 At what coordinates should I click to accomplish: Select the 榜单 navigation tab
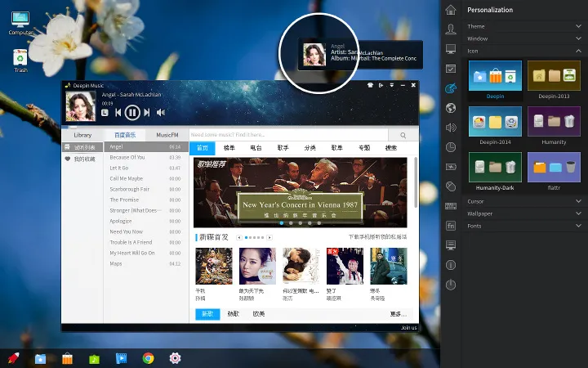(229, 148)
